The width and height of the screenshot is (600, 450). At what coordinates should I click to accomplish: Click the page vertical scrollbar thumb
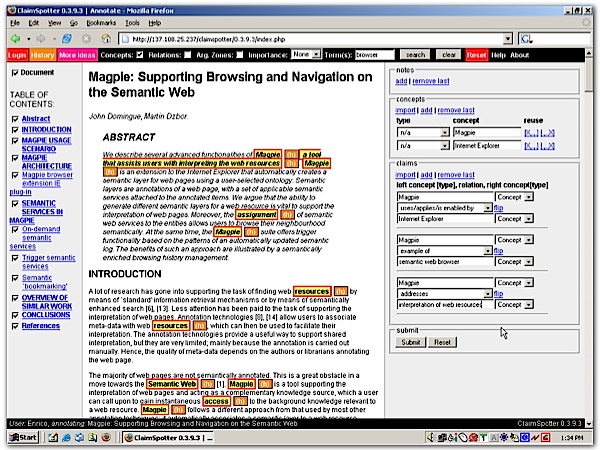click(x=589, y=77)
